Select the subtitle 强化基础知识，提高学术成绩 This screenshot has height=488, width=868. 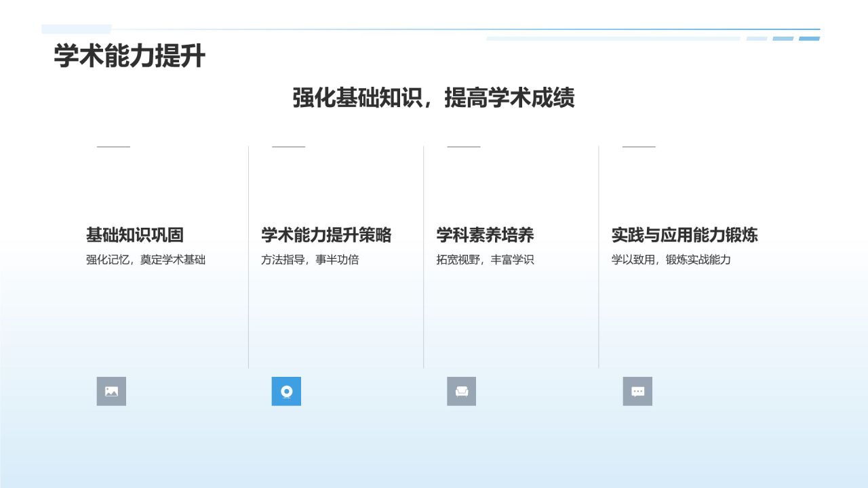(434, 98)
